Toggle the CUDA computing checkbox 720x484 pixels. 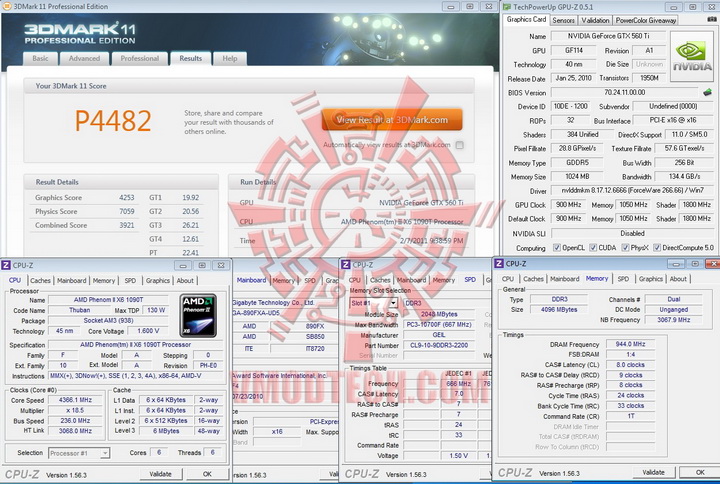coord(593,248)
